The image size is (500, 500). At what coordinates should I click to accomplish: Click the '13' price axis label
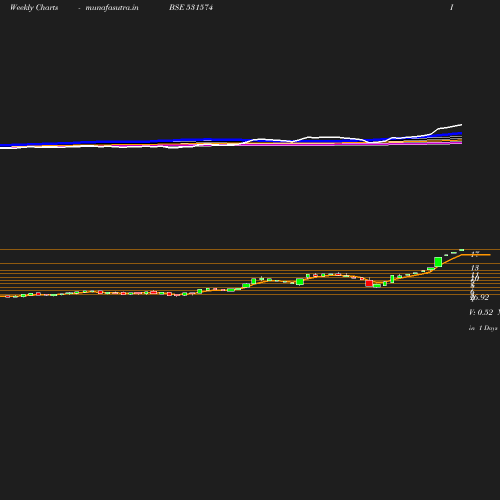coord(475,268)
